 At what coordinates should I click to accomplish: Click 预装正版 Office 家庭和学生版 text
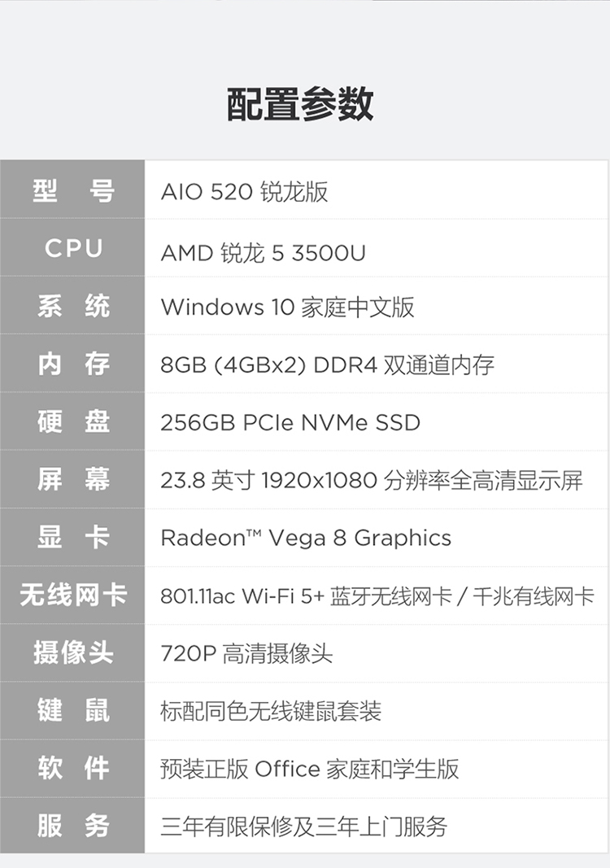(309, 770)
